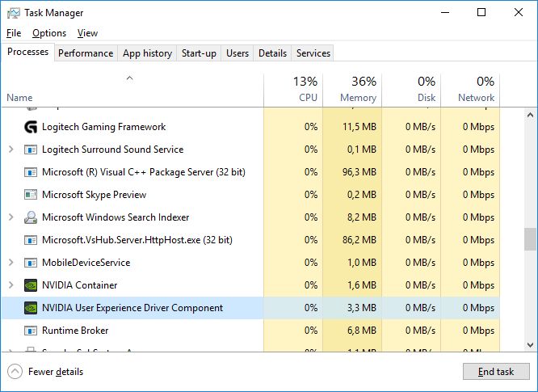Click the 1,0 MB memory value
The width and height of the screenshot is (538, 392).
click(x=362, y=263)
